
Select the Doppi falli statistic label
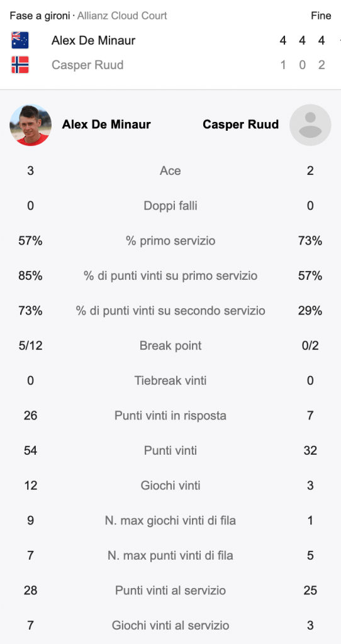pyautogui.click(x=170, y=206)
